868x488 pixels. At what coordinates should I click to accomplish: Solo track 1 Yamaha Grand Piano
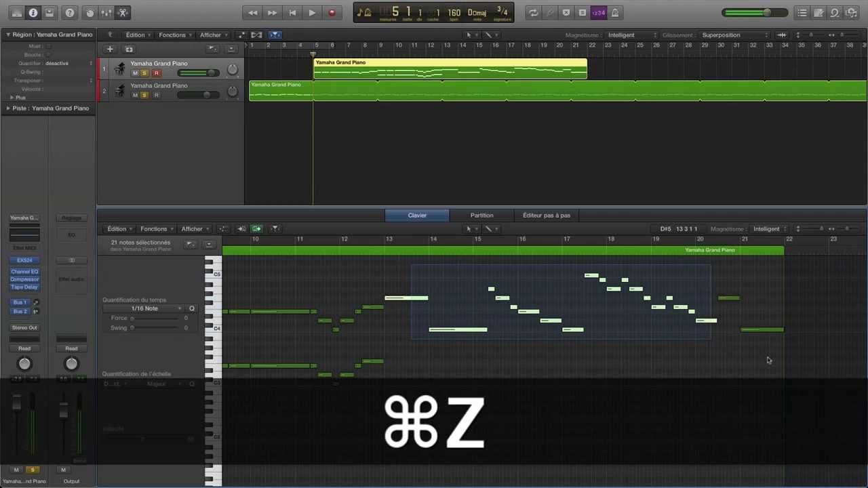pyautogui.click(x=144, y=73)
